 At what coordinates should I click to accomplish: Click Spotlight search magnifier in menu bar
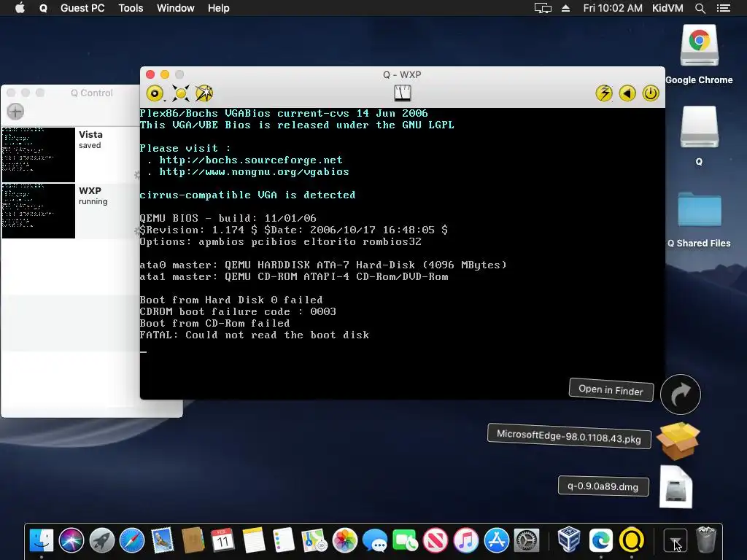pyautogui.click(x=700, y=8)
